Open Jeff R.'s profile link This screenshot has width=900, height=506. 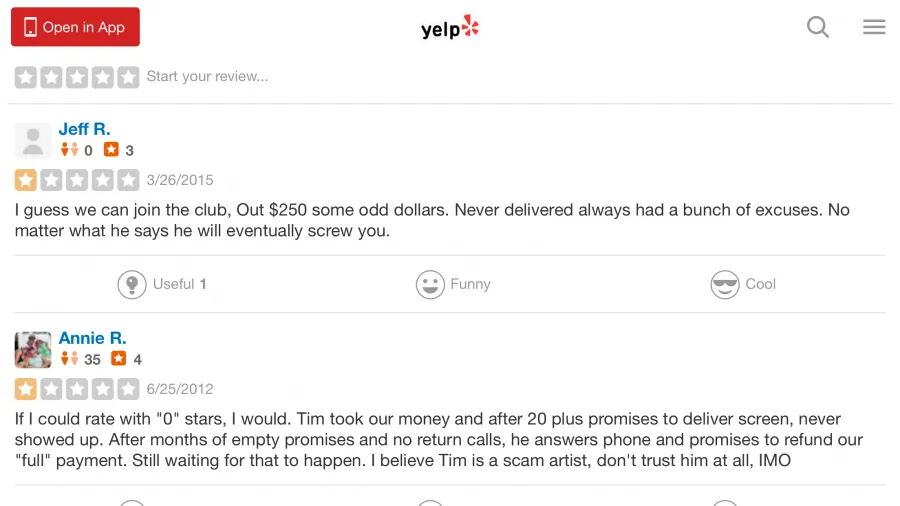tap(84, 129)
